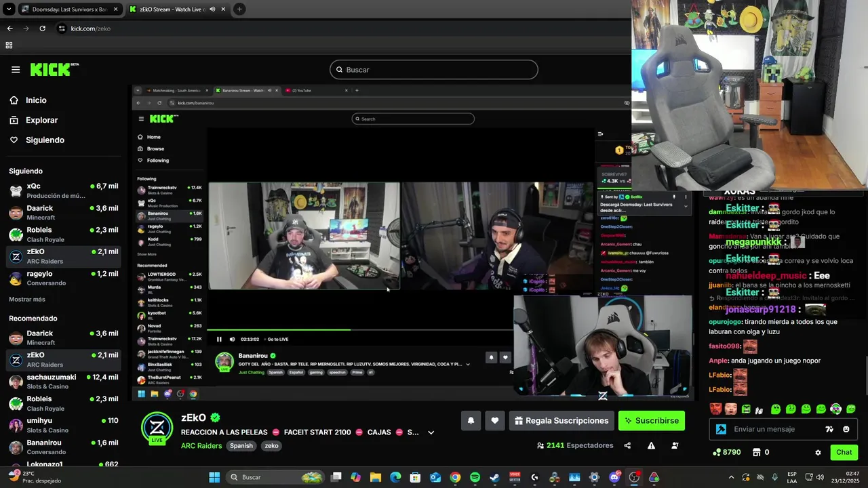
Task: Open ESP LAA keyboard language selector
Action: [x=792, y=477]
